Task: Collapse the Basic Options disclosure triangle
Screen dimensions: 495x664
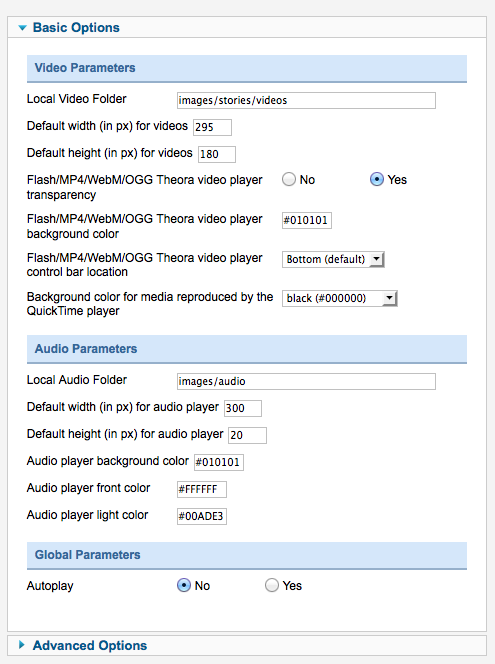Action: (23, 28)
